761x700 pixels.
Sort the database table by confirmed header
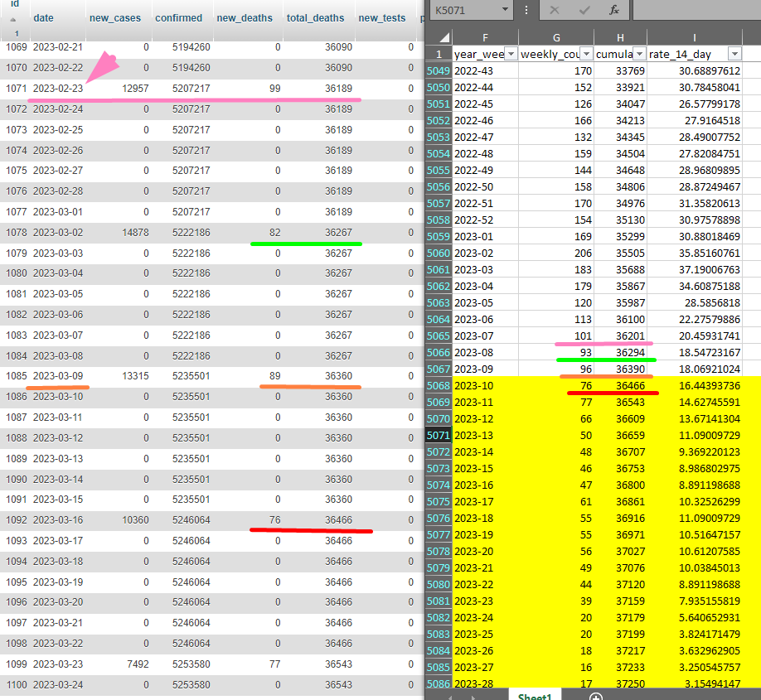(178, 18)
